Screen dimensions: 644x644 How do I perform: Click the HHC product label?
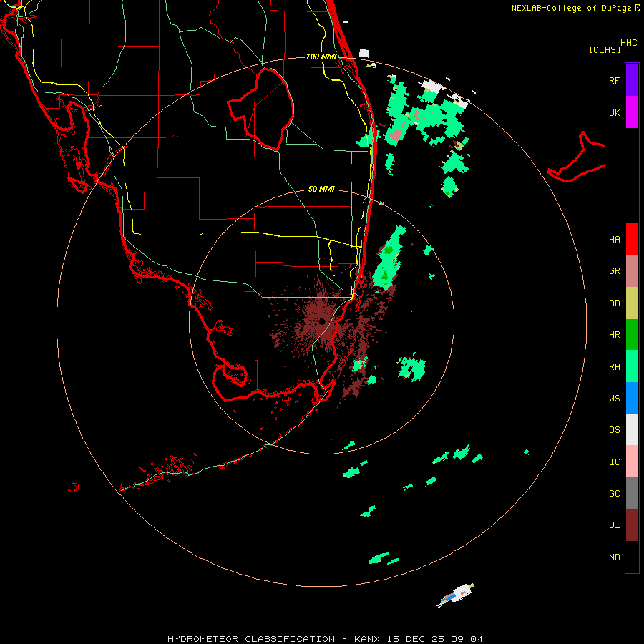[x=628, y=43]
